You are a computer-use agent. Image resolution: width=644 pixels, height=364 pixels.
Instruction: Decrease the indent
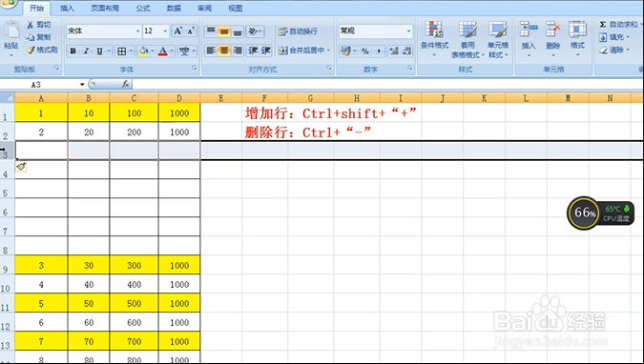click(x=253, y=51)
